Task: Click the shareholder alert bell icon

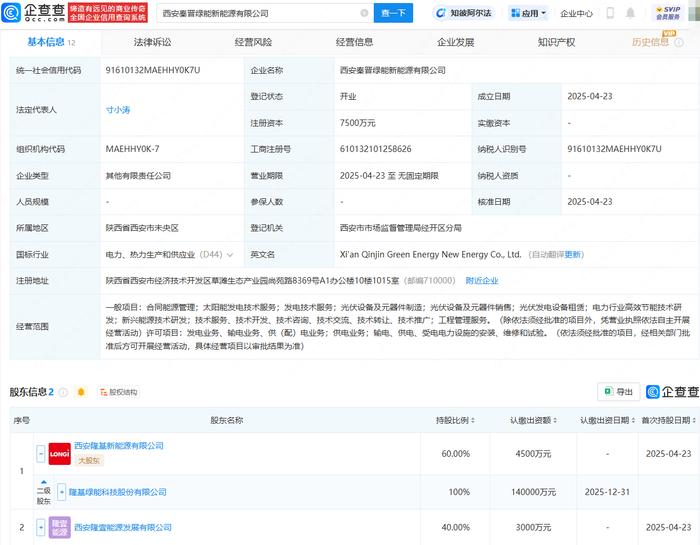Action: 81,392
